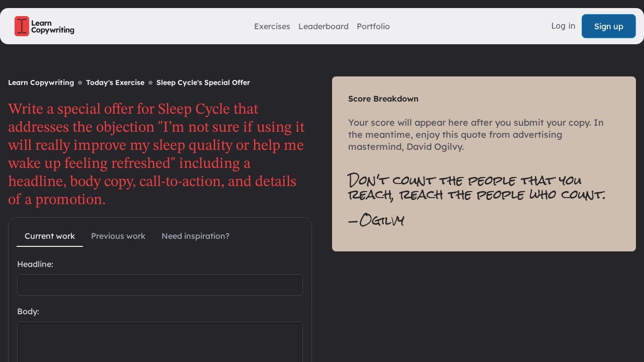
Task: Click the Score Breakdown heading
Action: click(383, 99)
